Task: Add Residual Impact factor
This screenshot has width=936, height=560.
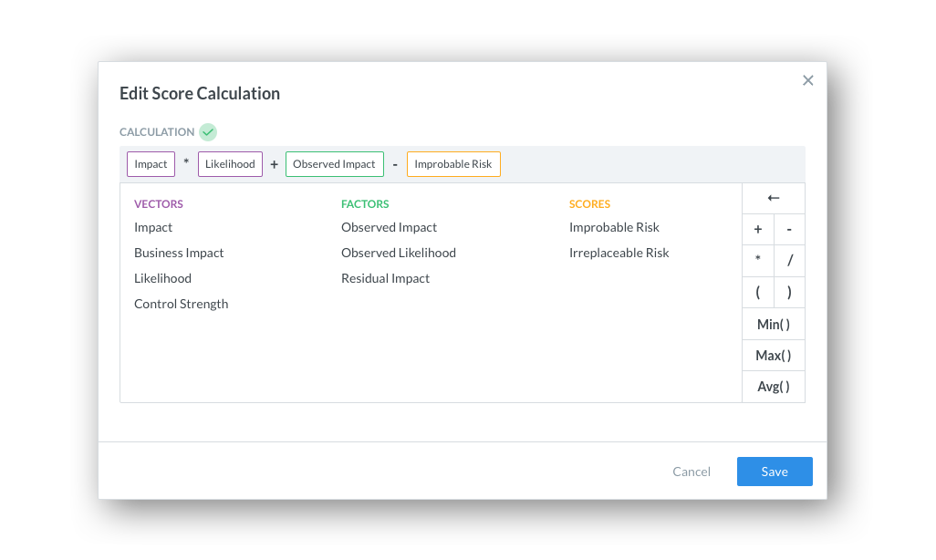Action: click(x=385, y=278)
